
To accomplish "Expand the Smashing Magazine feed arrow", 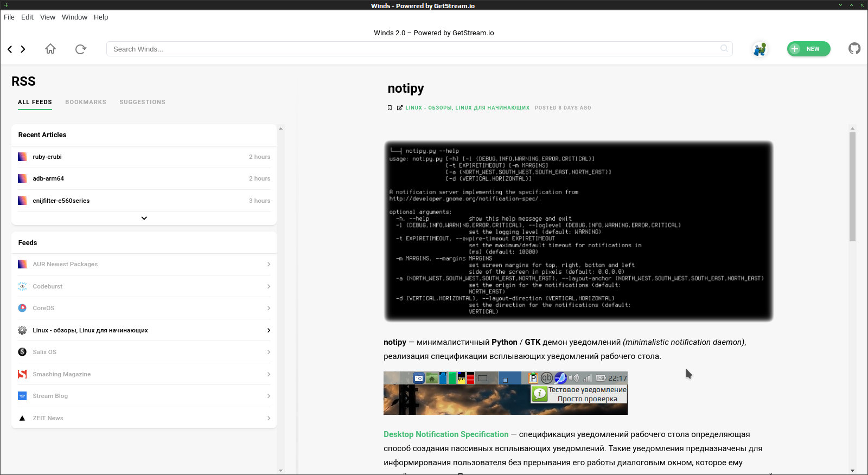I will 269,374.
